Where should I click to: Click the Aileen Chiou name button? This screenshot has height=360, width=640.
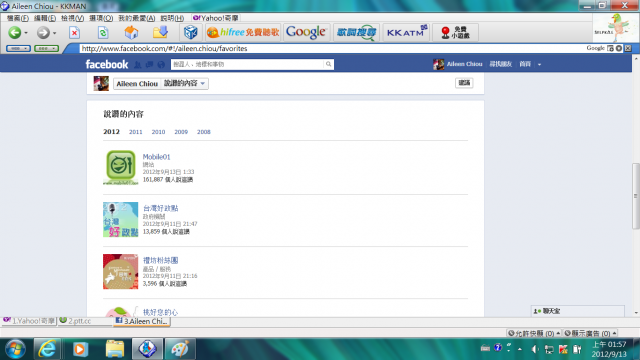click(x=137, y=83)
